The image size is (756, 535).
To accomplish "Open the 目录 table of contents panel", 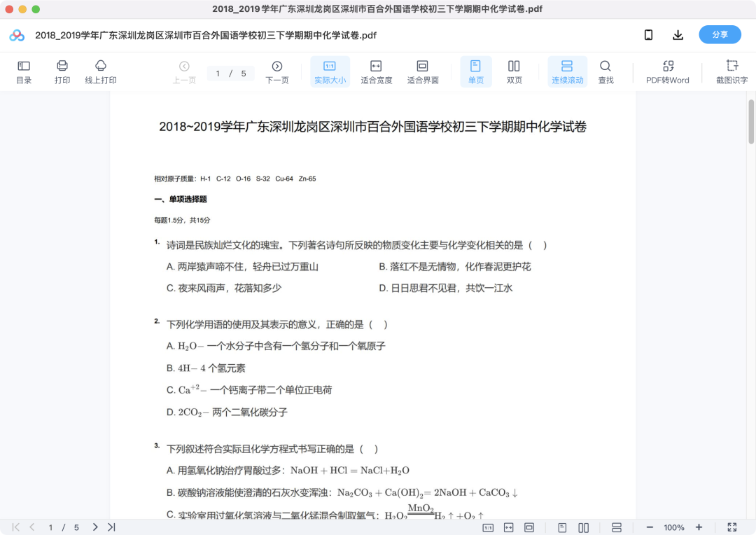I will pyautogui.click(x=24, y=72).
